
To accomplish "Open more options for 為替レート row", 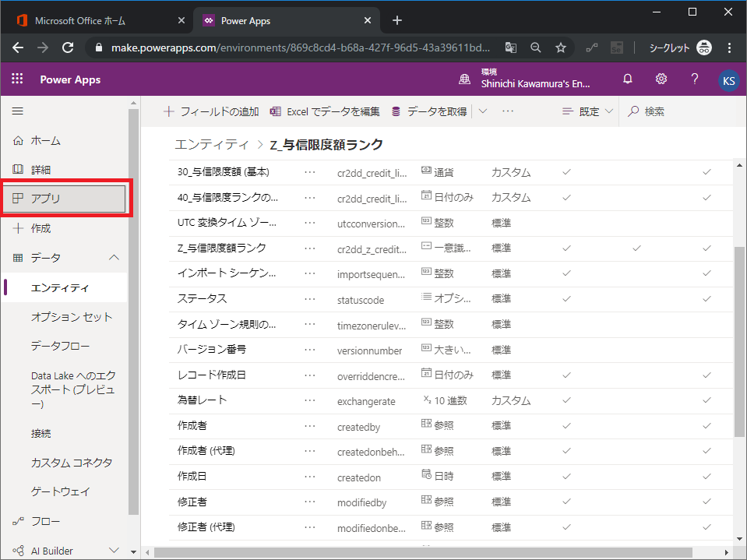I will [310, 400].
